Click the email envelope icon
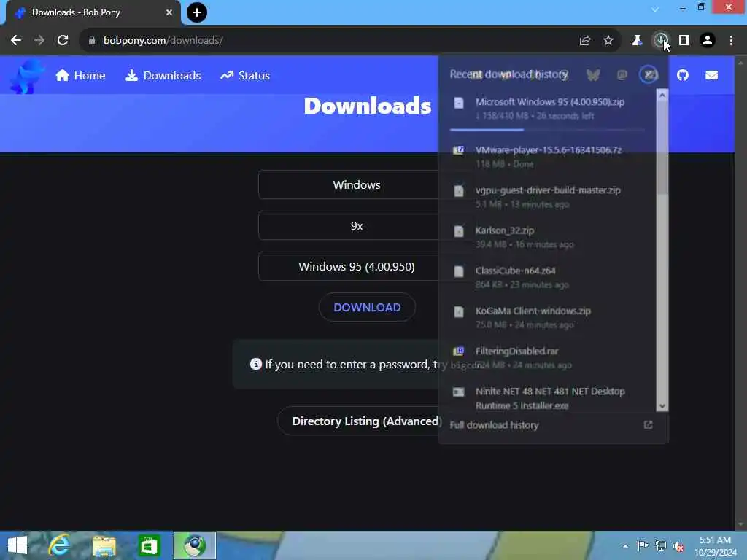The width and height of the screenshot is (747, 560). [x=711, y=75]
